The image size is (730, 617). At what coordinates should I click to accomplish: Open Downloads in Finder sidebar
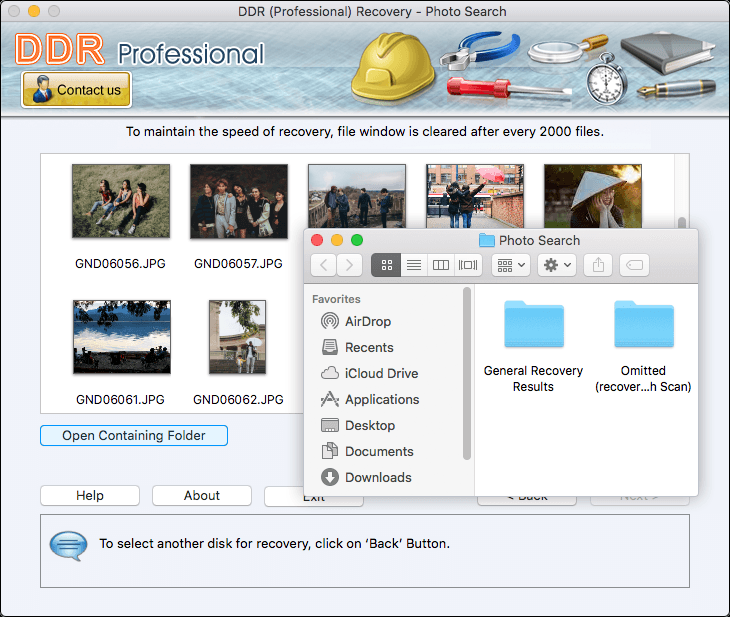pyautogui.click(x=366, y=477)
